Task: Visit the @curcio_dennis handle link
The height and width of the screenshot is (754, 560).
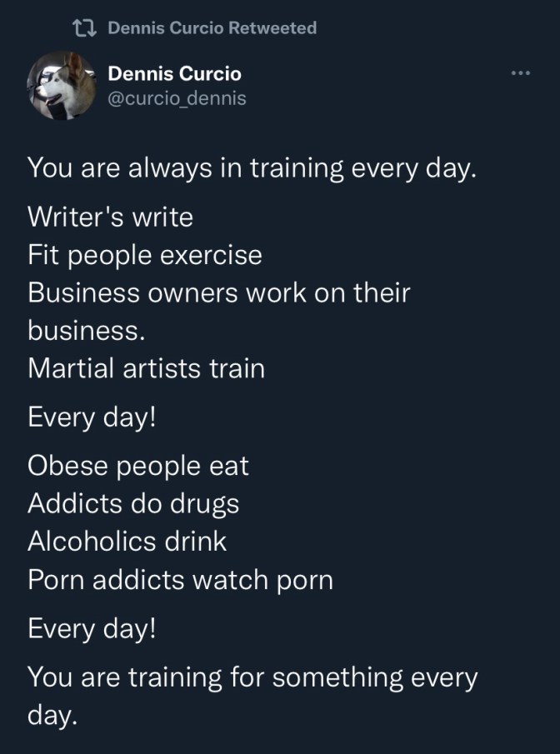Action: point(177,99)
